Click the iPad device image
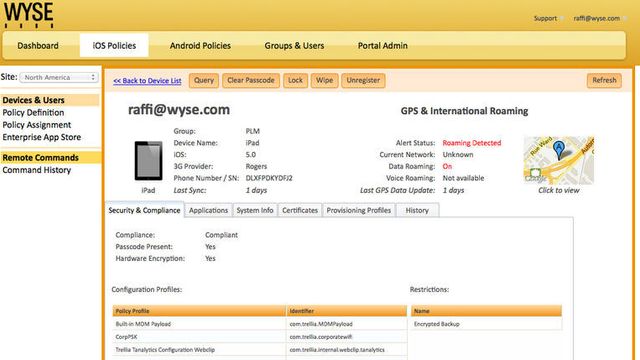This screenshot has height=360, width=640. point(148,160)
